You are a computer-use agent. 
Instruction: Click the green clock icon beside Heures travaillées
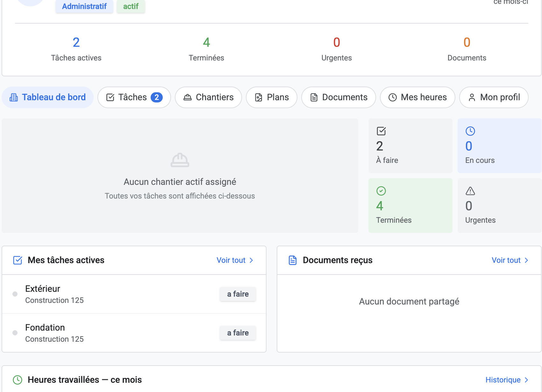(x=18, y=380)
